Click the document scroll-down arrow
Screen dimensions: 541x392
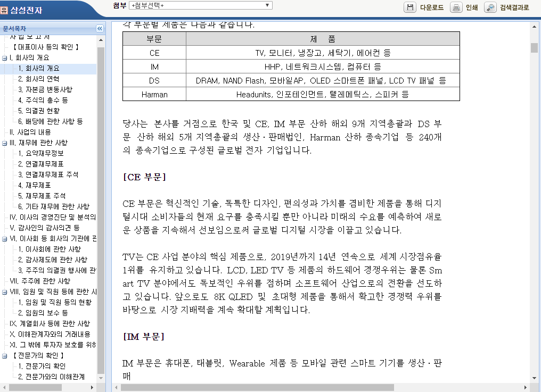(534, 378)
